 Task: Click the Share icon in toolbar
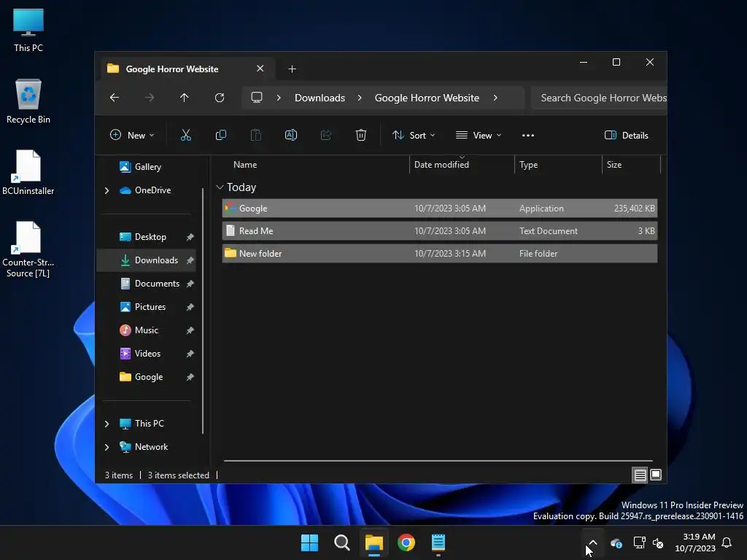click(x=326, y=135)
